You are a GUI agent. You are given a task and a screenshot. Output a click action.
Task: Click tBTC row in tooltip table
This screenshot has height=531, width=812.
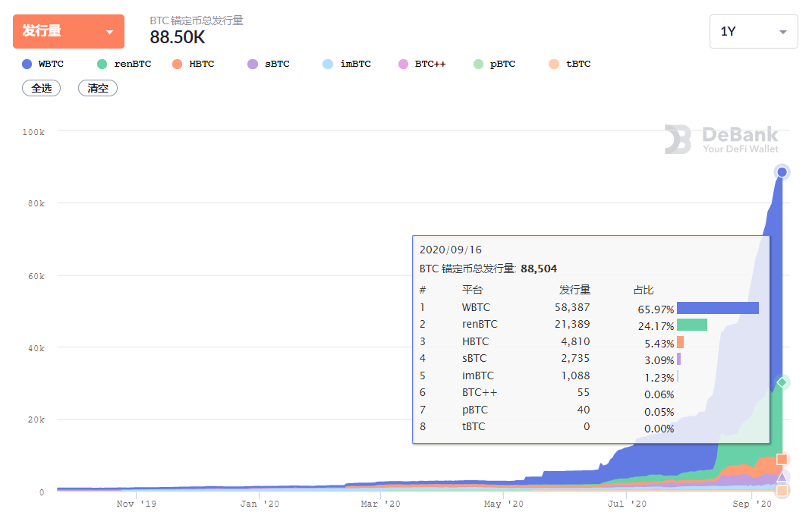point(590,426)
